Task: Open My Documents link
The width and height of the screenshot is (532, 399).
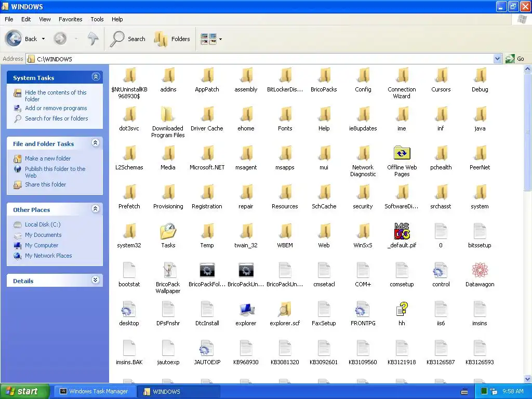Action: click(43, 235)
